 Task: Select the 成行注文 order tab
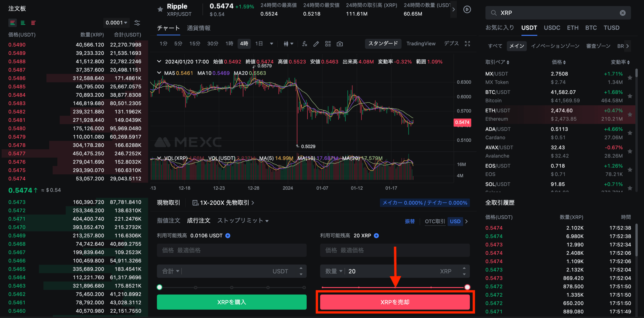(x=198, y=221)
